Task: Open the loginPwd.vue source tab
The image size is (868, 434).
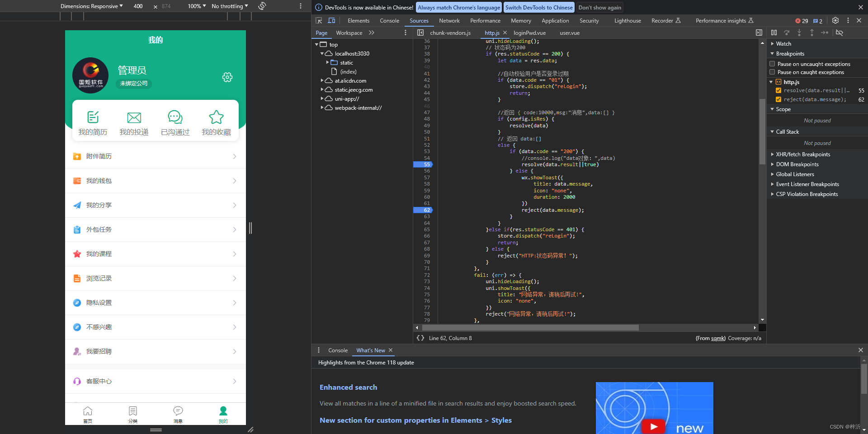Action: pos(529,33)
